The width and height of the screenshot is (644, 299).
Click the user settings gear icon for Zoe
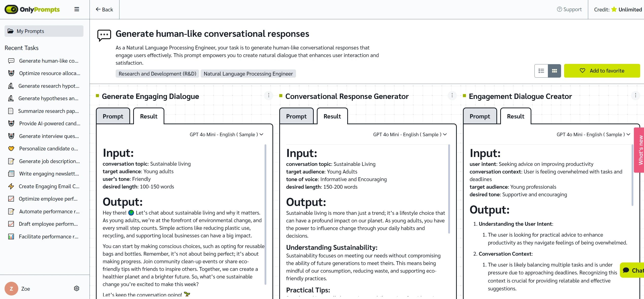[x=76, y=288]
